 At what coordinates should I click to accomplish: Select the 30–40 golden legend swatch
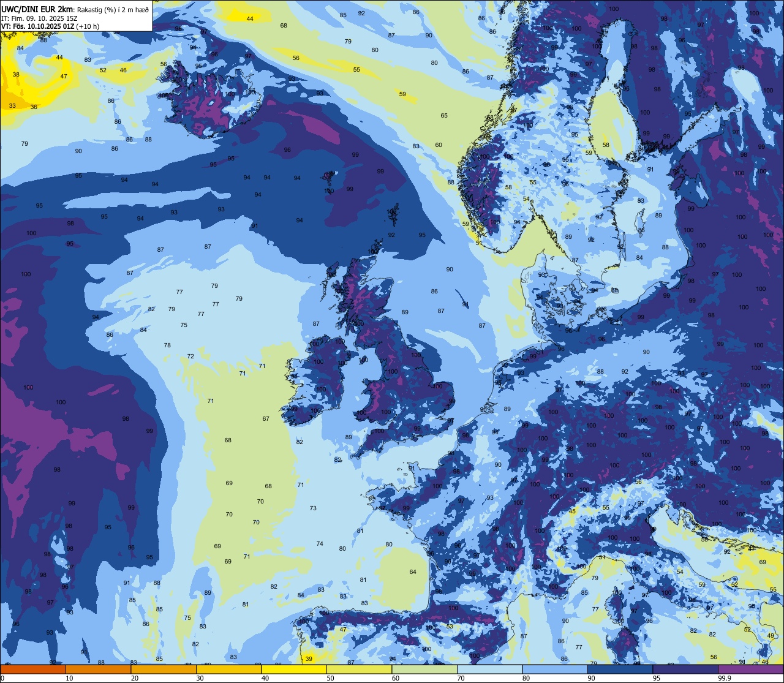coord(228,669)
